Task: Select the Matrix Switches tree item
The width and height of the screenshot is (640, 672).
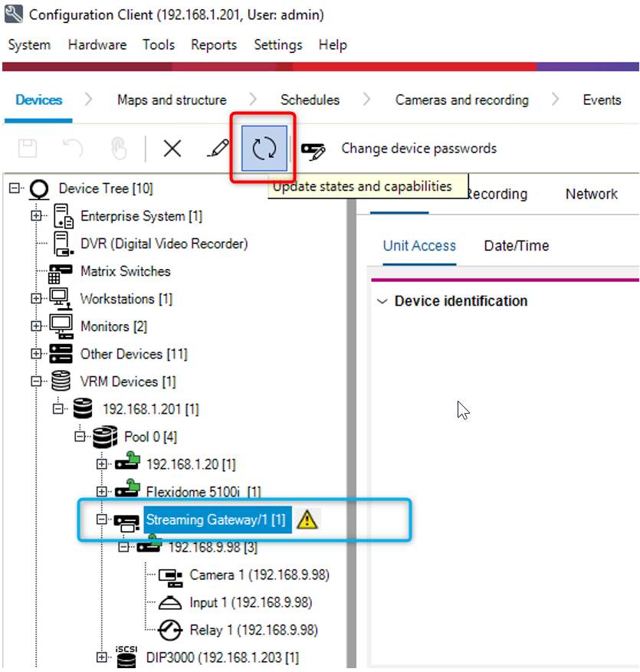Action: pos(125,271)
